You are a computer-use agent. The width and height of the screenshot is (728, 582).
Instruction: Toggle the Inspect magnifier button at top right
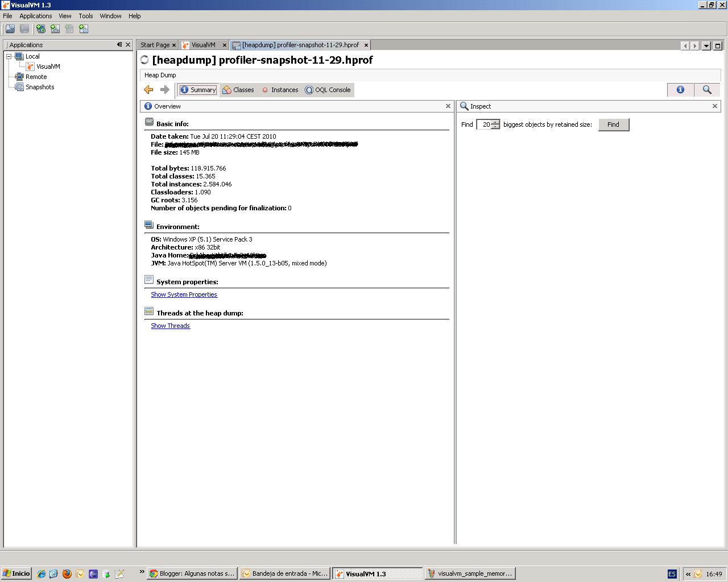(x=707, y=90)
